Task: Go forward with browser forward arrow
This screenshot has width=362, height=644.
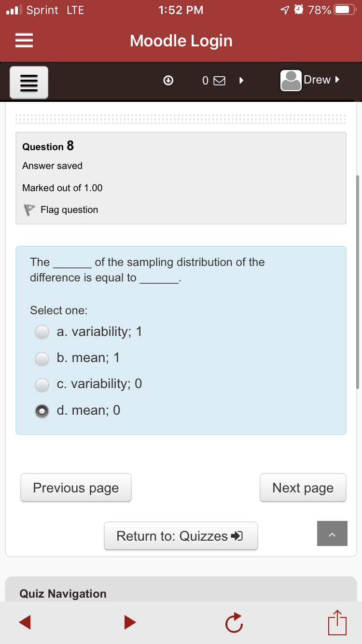Action: coord(130,622)
